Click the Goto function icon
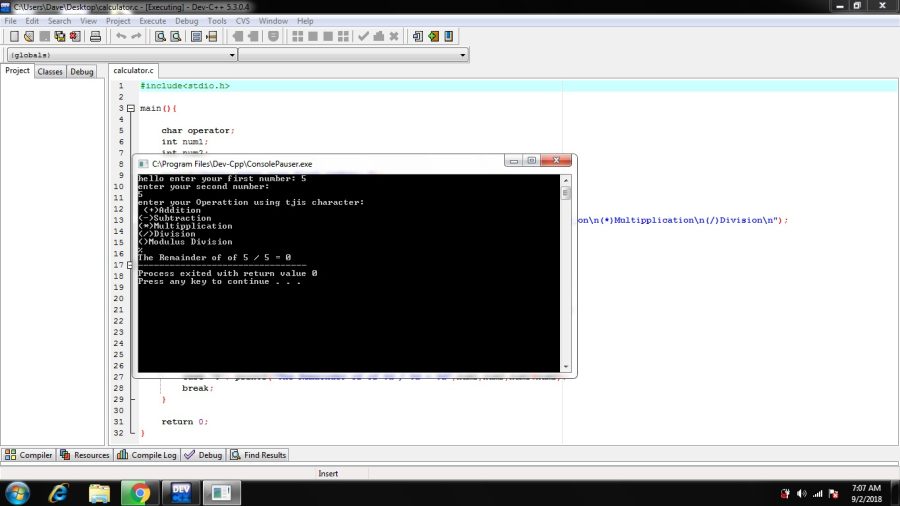This screenshot has width=900, height=506. pos(196,36)
